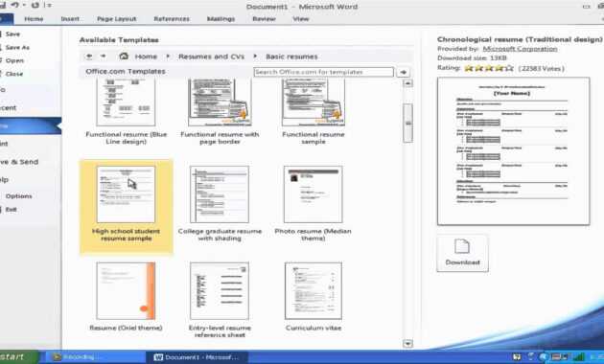Click the scroll down arrow of template list
Screen dimensions: 604x364
coord(407,343)
